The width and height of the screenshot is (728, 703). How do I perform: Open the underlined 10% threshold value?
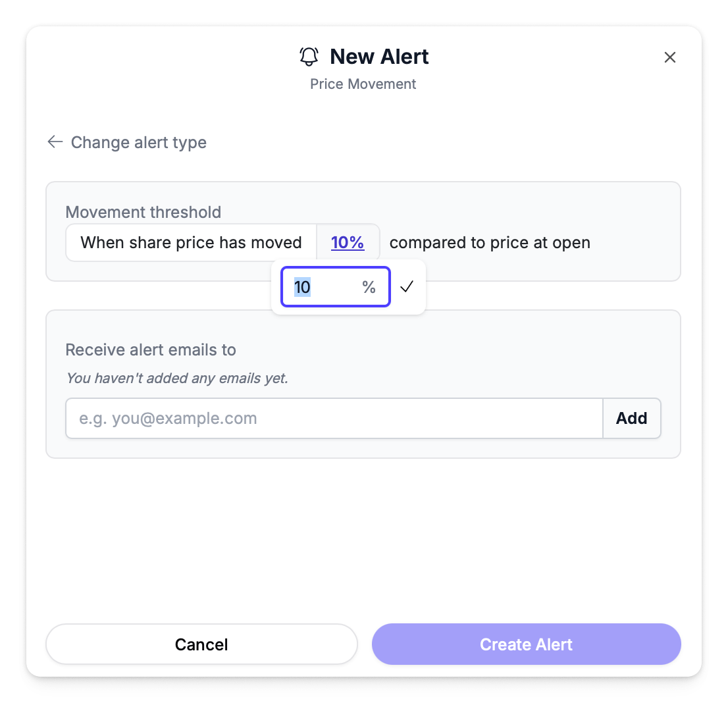pos(348,243)
